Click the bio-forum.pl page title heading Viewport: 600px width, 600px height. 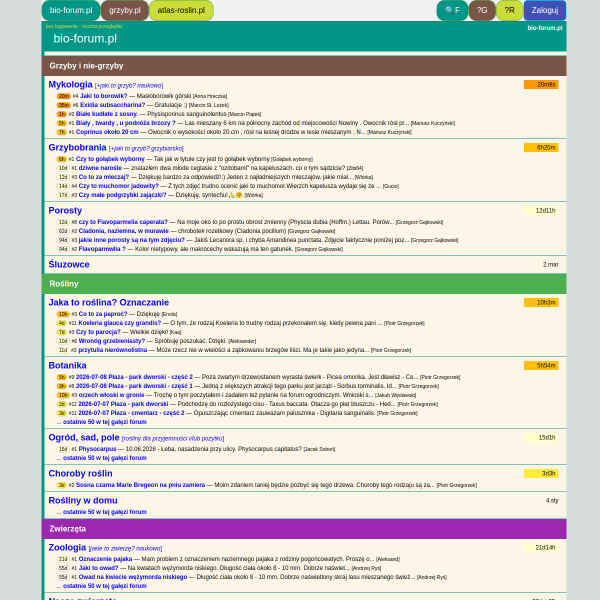point(85,39)
